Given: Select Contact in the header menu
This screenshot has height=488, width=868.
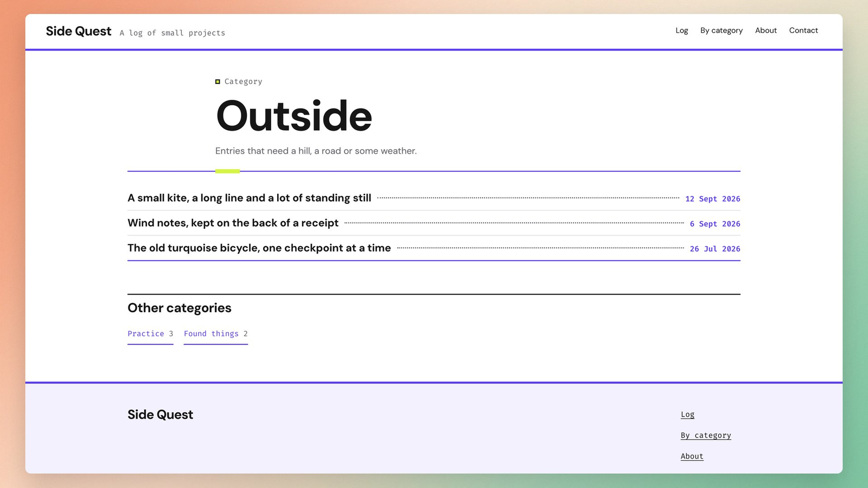Looking at the screenshot, I should (x=803, y=30).
